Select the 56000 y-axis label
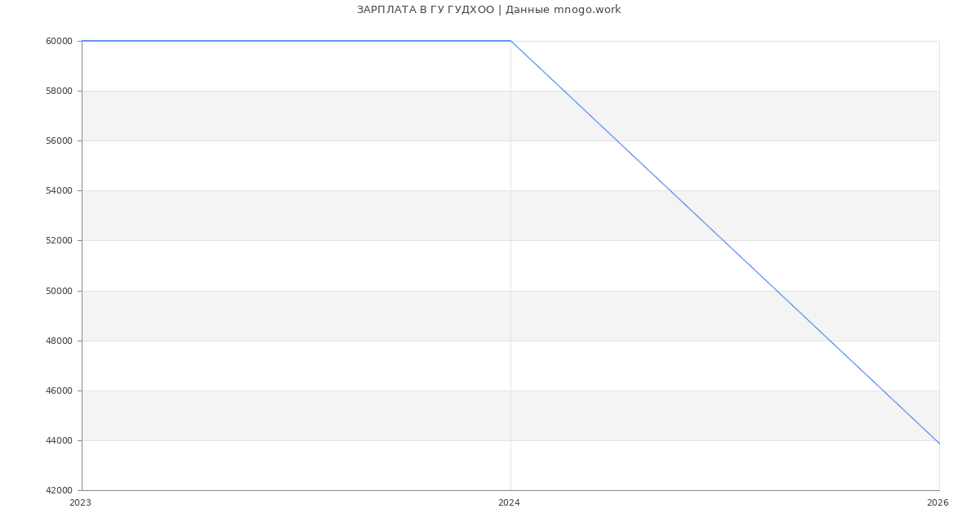980x531 pixels. 59,141
